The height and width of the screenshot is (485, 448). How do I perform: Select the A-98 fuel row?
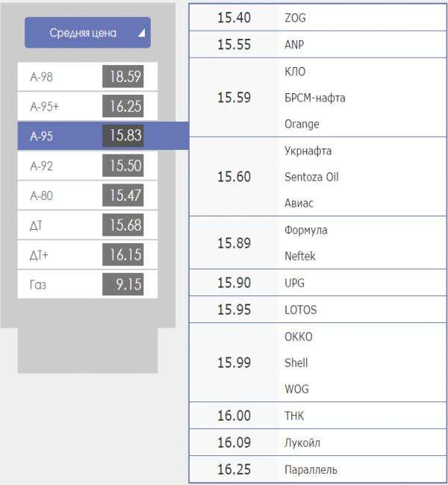pyautogui.click(x=87, y=77)
